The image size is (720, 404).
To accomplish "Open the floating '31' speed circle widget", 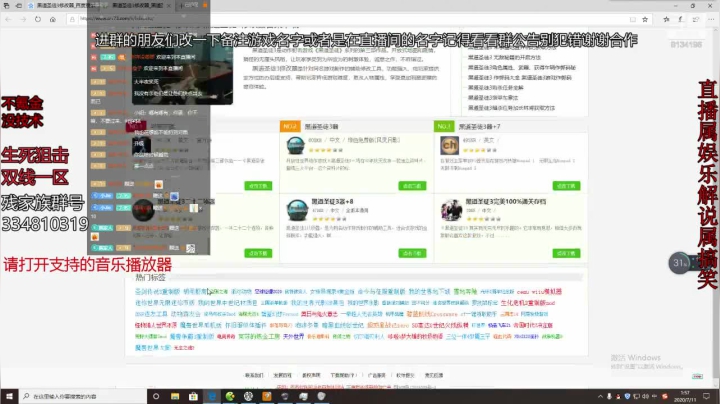I will tap(679, 263).
